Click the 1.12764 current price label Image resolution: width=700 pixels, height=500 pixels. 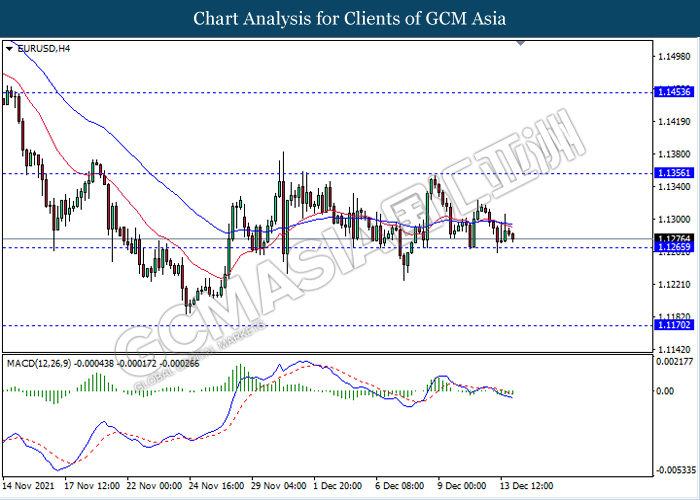pos(674,238)
